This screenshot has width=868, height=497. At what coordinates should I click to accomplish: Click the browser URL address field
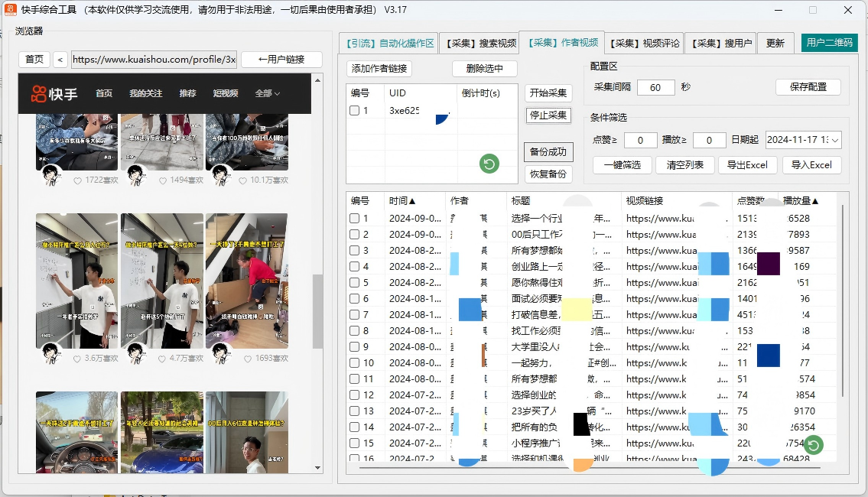click(x=154, y=59)
